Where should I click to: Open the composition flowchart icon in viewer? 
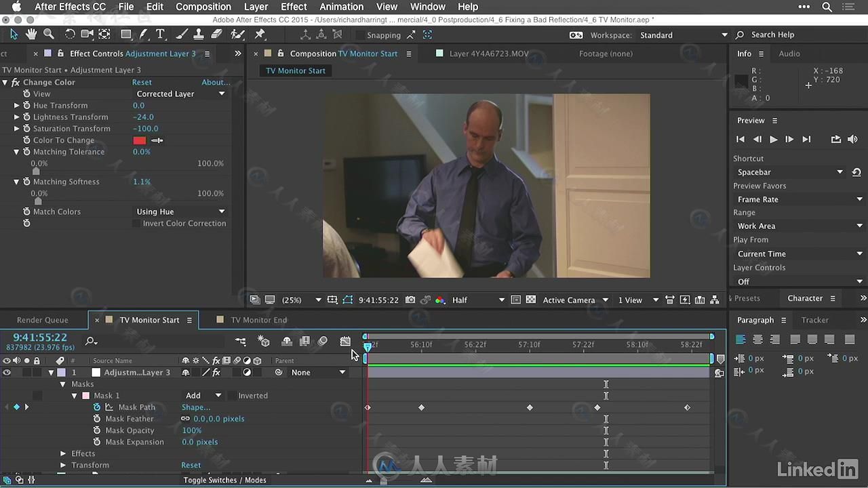click(x=715, y=300)
